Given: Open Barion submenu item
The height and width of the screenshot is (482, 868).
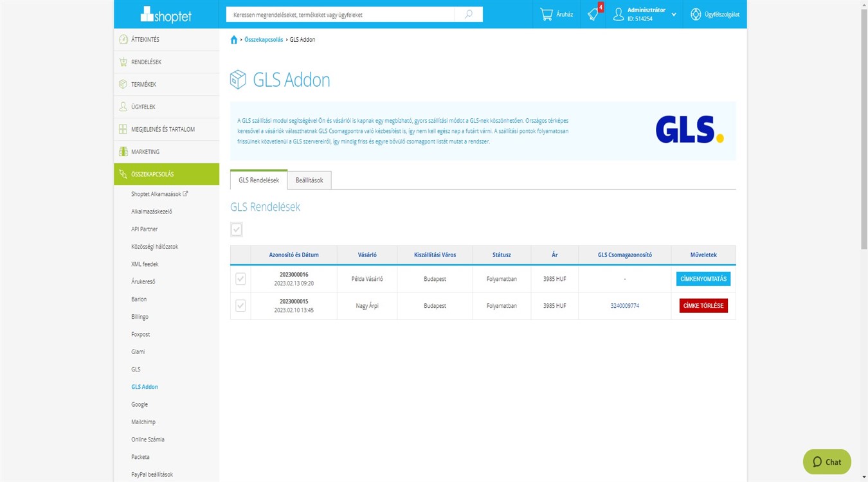Looking at the screenshot, I should click(139, 299).
